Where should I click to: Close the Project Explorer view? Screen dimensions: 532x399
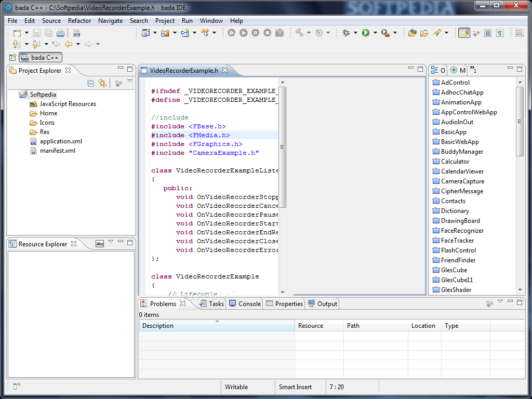click(68, 70)
